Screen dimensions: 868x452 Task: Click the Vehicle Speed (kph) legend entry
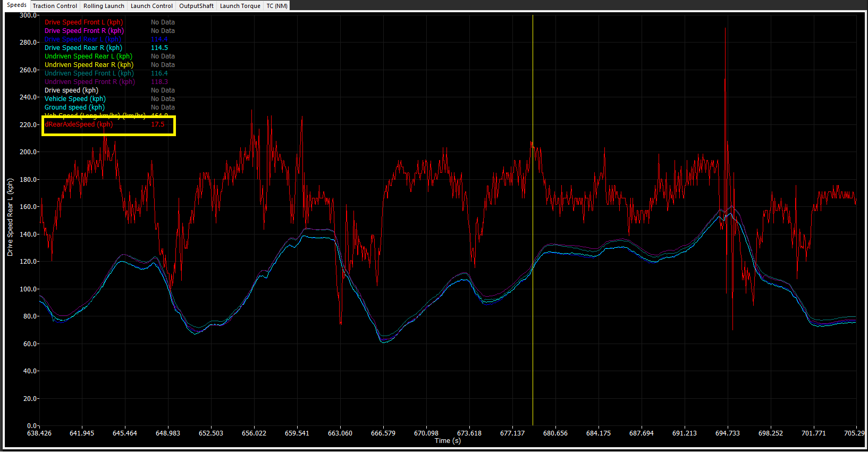pos(75,99)
